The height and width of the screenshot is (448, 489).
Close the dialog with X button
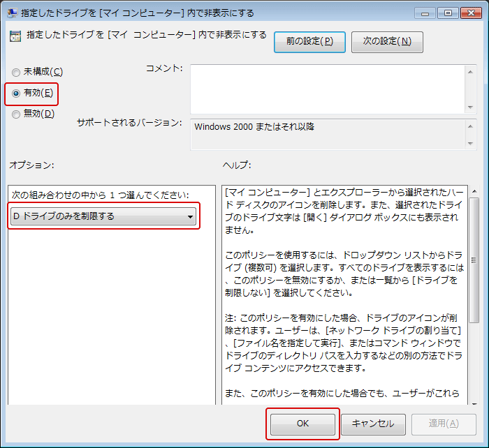coord(472,13)
